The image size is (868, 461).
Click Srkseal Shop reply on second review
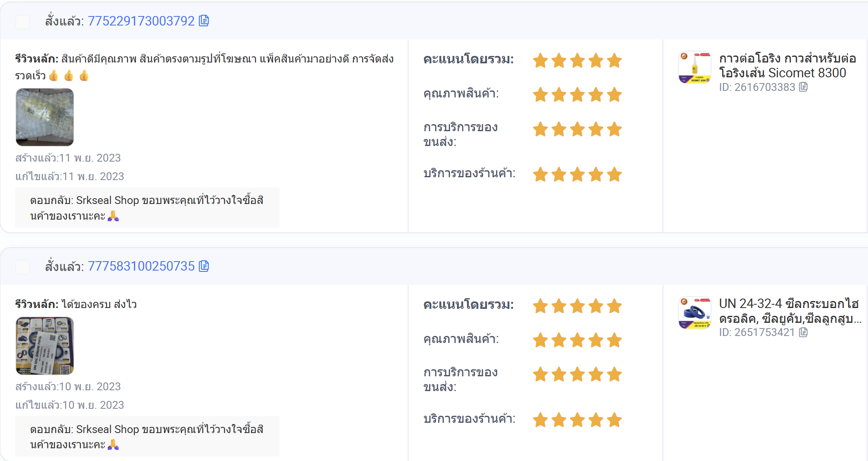[x=147, y=436]
